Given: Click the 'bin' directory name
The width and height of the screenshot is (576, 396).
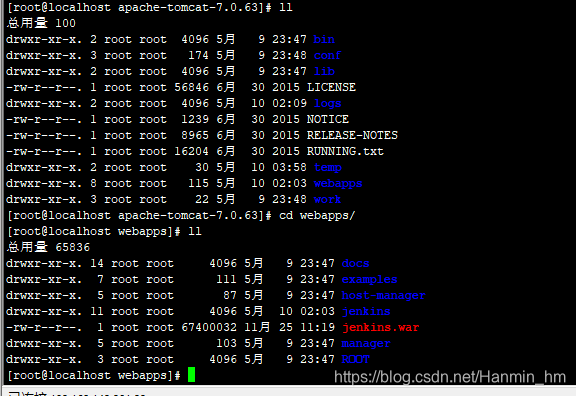Looking at the screenshot, I should [324, 39].
